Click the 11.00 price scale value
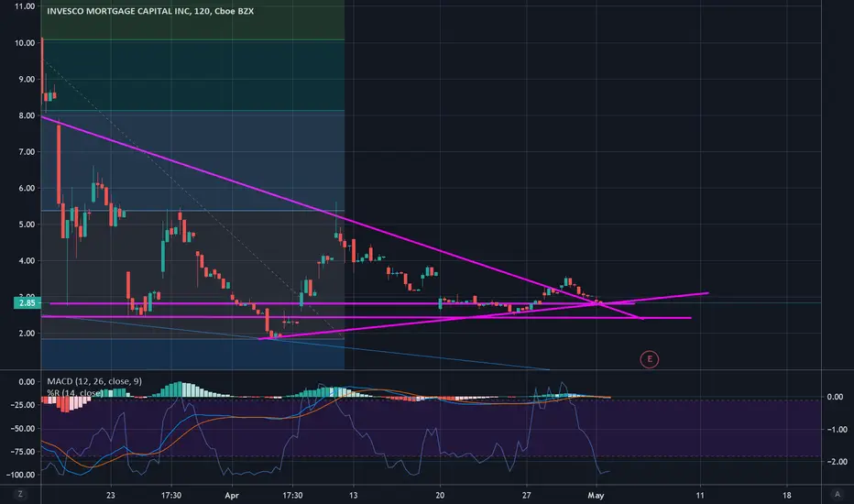Image resolution: width=854 pixels, height=504 pixels. click(25, 6)
